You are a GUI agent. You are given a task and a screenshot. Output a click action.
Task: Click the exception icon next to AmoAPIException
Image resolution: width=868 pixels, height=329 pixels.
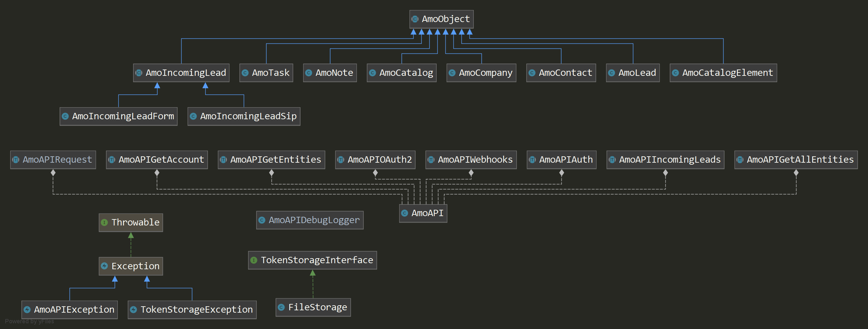click(27, 310)
